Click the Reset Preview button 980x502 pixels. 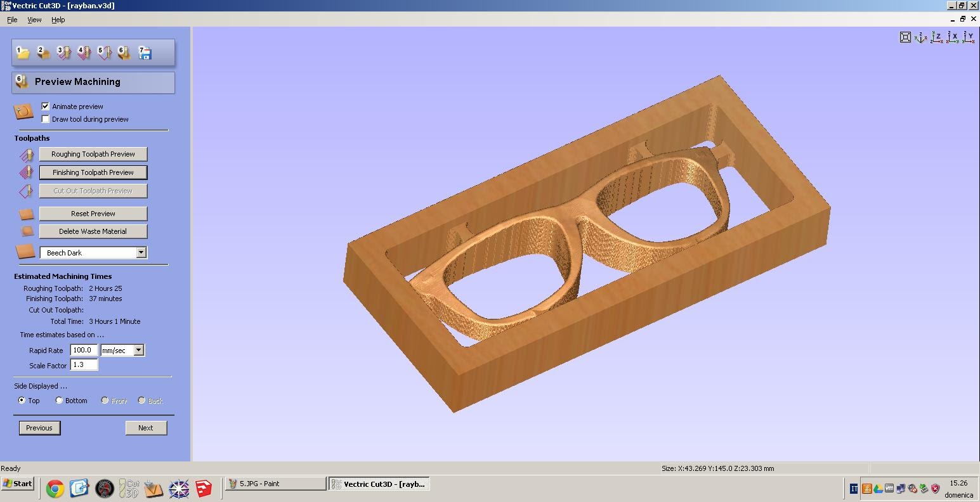pyautogui.click(x=93, y=214)
